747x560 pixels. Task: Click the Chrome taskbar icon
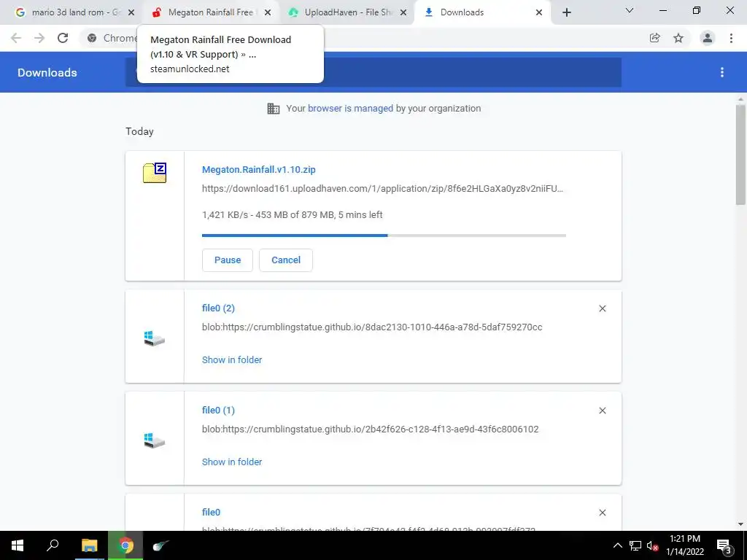(x=125, y=545)
